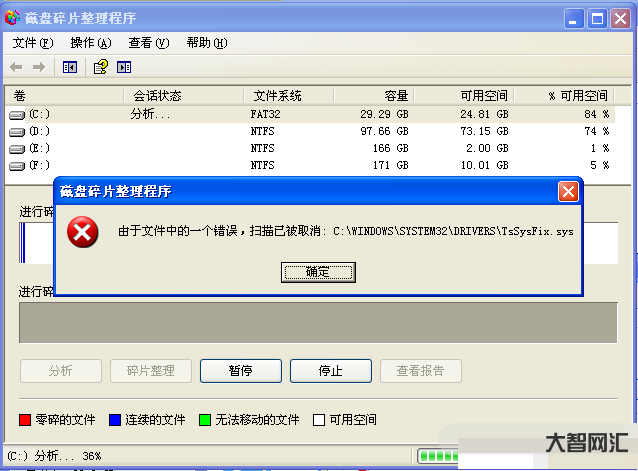Open the 查看(V) menu
The image size is (638, 471).
click(x=148, y=43)
